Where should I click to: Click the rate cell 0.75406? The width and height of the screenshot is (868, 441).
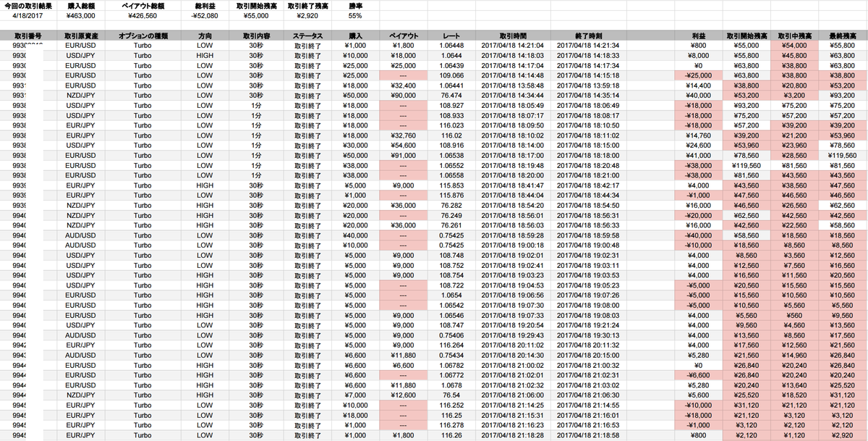click(x=451, y=335)
